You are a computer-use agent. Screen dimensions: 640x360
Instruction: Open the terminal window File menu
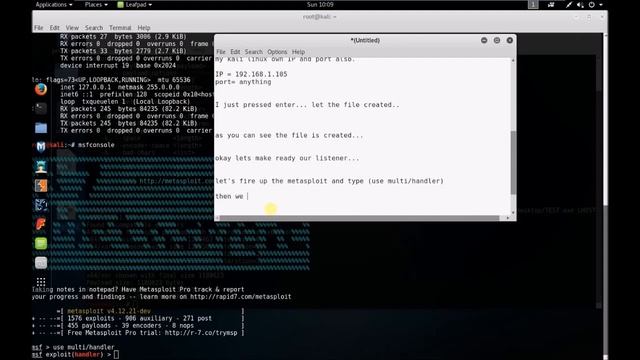coord(39,28)
